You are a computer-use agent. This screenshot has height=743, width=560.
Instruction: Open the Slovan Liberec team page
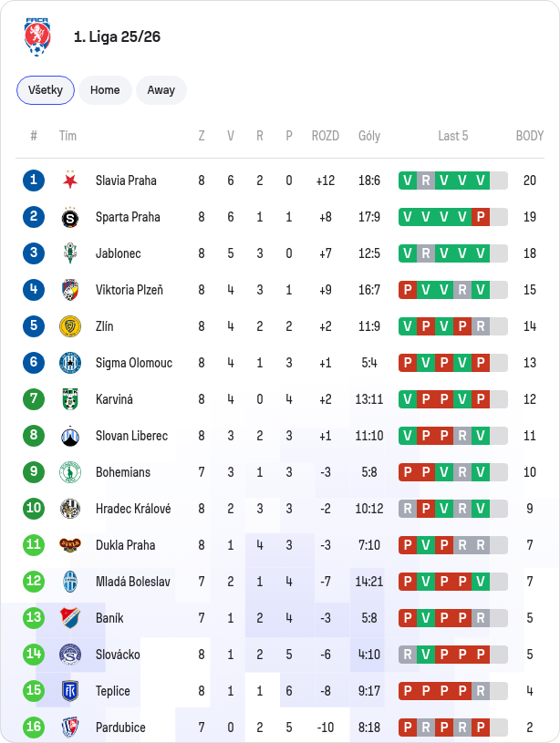click(132, 436)
